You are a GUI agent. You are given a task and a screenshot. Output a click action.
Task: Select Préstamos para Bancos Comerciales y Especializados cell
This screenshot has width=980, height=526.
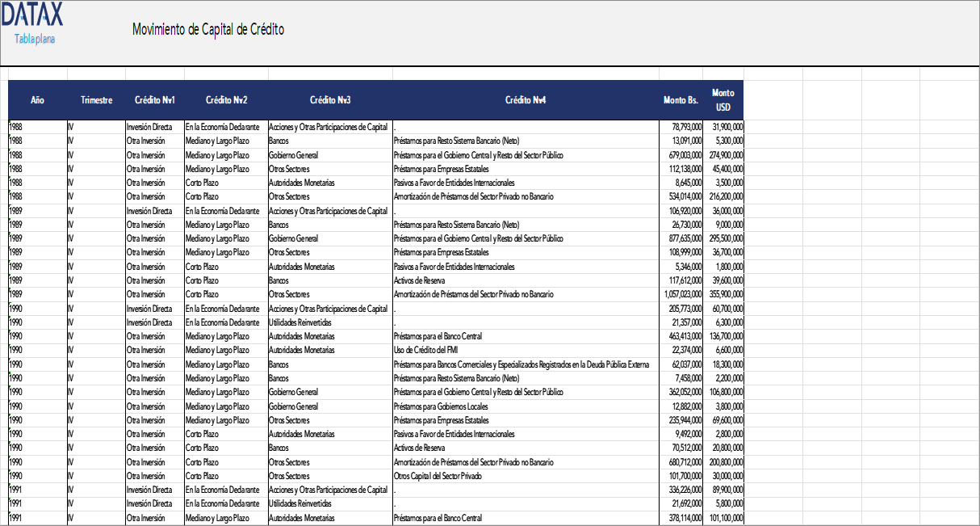526,364
